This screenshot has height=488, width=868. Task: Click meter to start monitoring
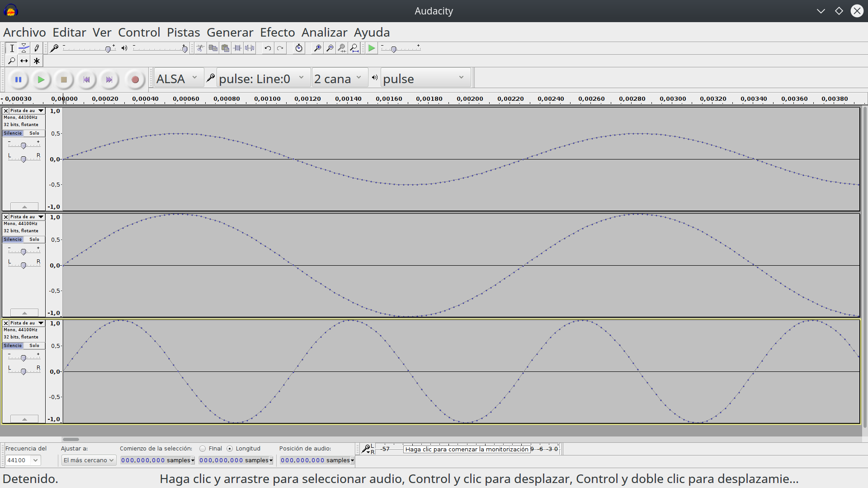pos(467,449)
